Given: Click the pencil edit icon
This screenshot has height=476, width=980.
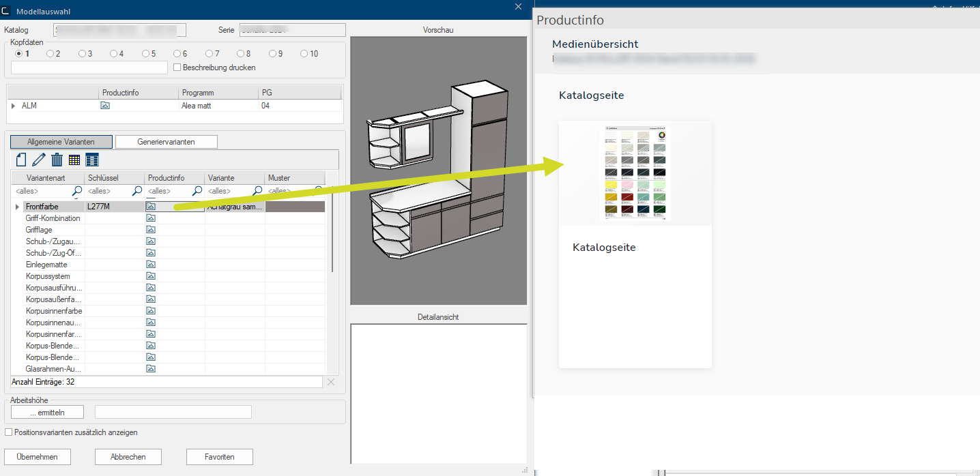Looking at the screenshot, I should click(x=39, y=160).
